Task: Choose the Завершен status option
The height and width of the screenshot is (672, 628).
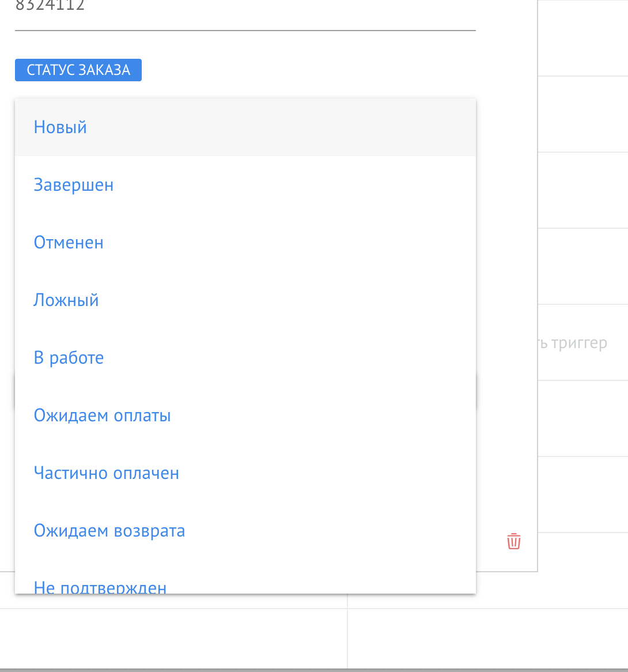Action: coord(74,184)
